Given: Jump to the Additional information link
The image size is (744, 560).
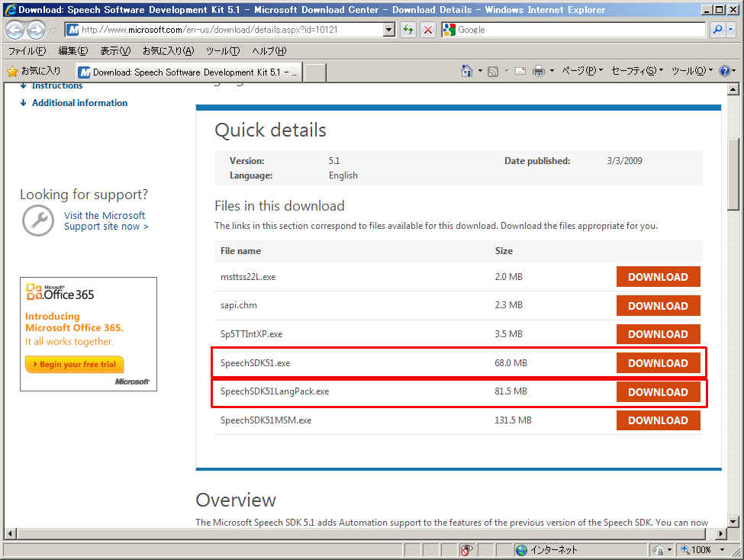Looking at the screenshot, I should pyautogui.click(x=79, y=103).
